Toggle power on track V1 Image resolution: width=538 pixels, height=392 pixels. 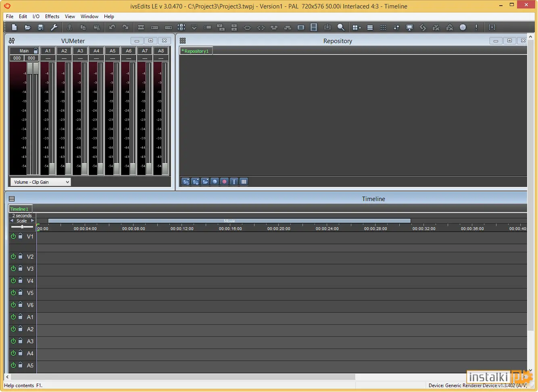coord(13,236)
